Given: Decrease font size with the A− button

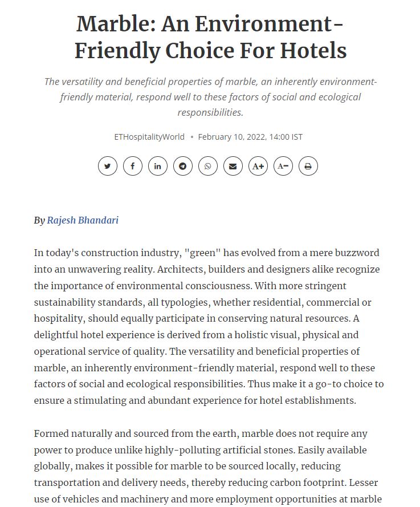Looking at the screenshot, I should tap(283, 166).
